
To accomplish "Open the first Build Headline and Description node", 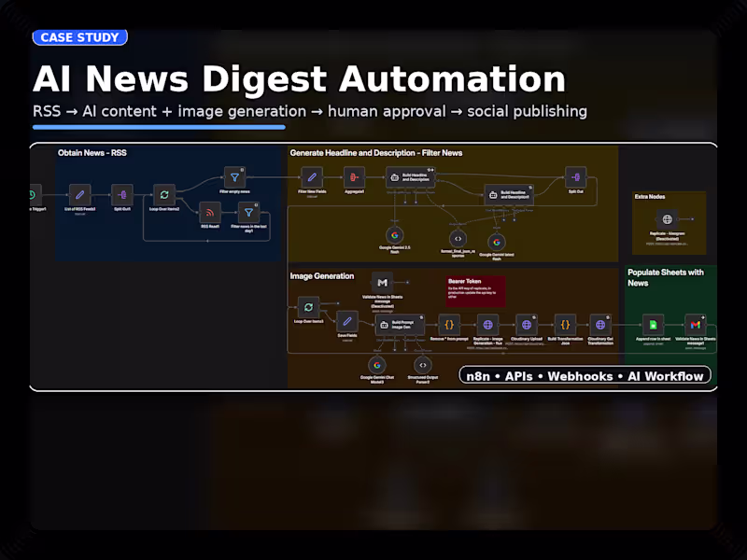I will tap(411, 177).
